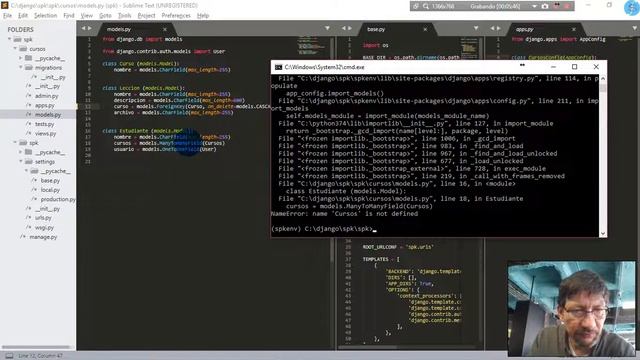Click next-tab arrow in models.py pane
The height and width of the screenshot is (360, 640).
[90, 29]
